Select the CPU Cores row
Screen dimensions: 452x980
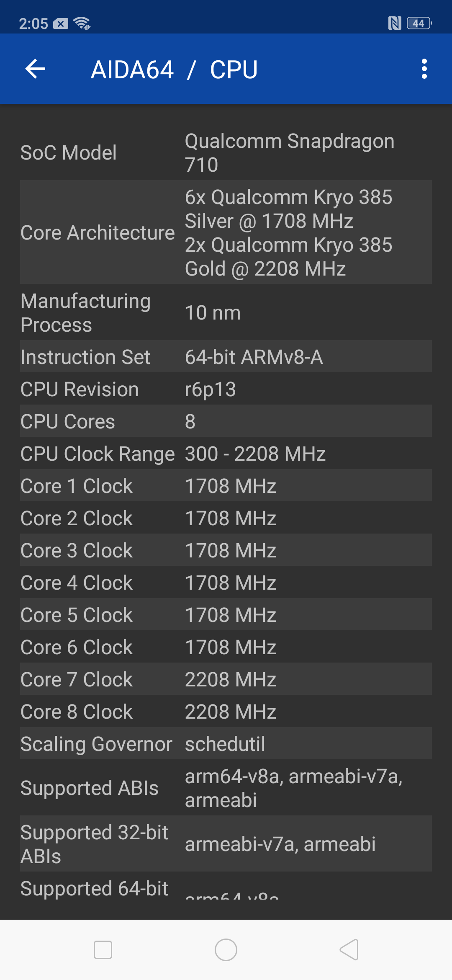tap(226, 421)
